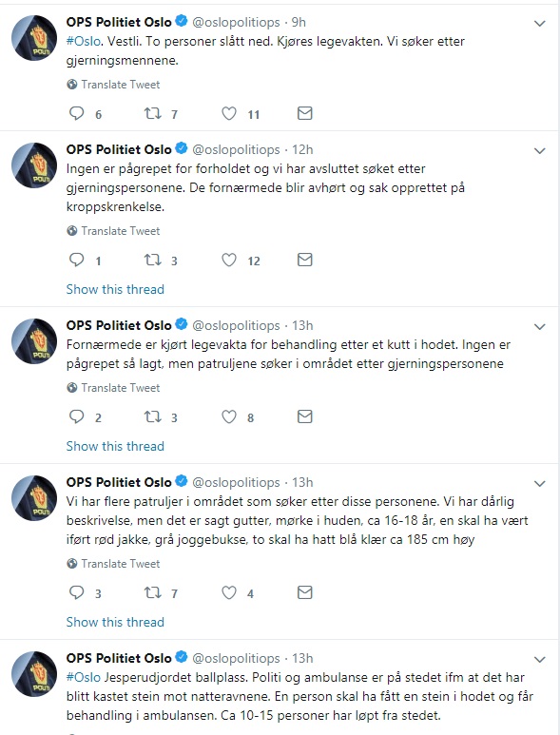This screenshot has height=735, width=560.
Task: Show this thread under the kutt i hodet tweet
Action: click(x=115, y=446)
